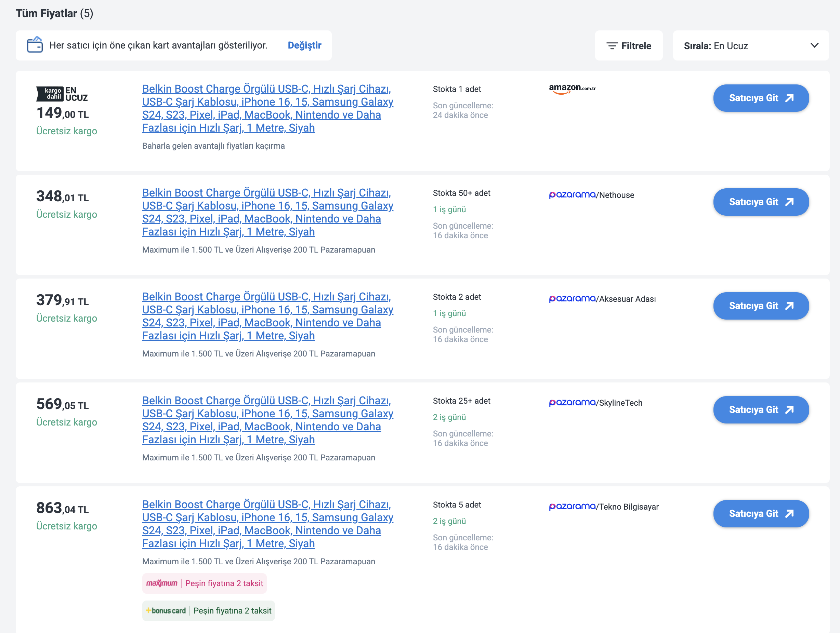Click the amazon.com.tr seller logo
This screenshot has height=633, width=840.
tap(572, 89)
